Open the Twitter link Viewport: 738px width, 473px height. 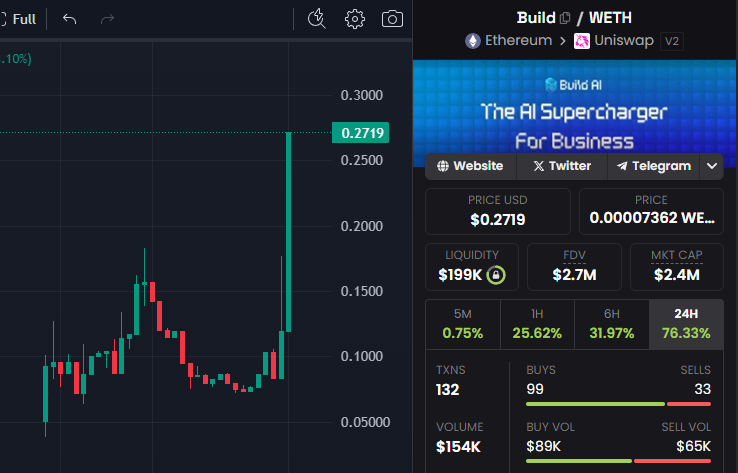tap(562, 166)
